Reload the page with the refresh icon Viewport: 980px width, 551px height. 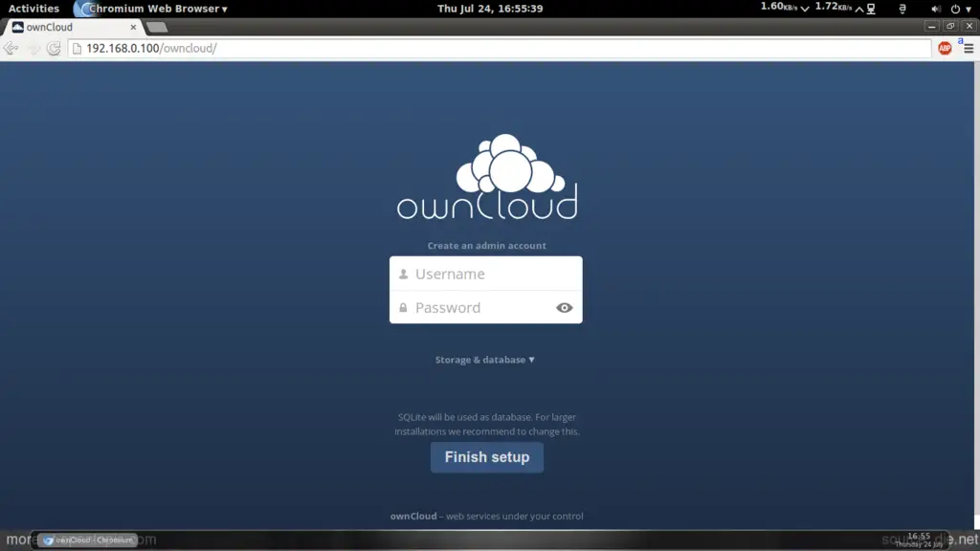click(54, 48)
